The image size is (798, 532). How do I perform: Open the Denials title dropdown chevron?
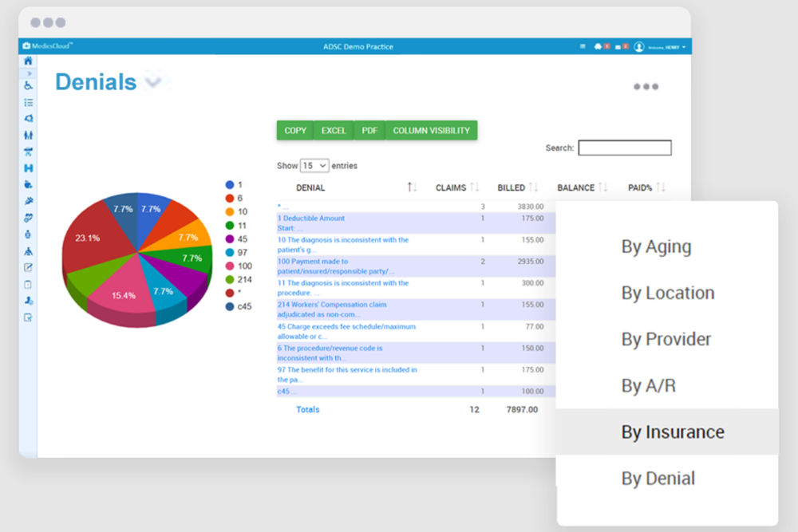coord(152,82)
